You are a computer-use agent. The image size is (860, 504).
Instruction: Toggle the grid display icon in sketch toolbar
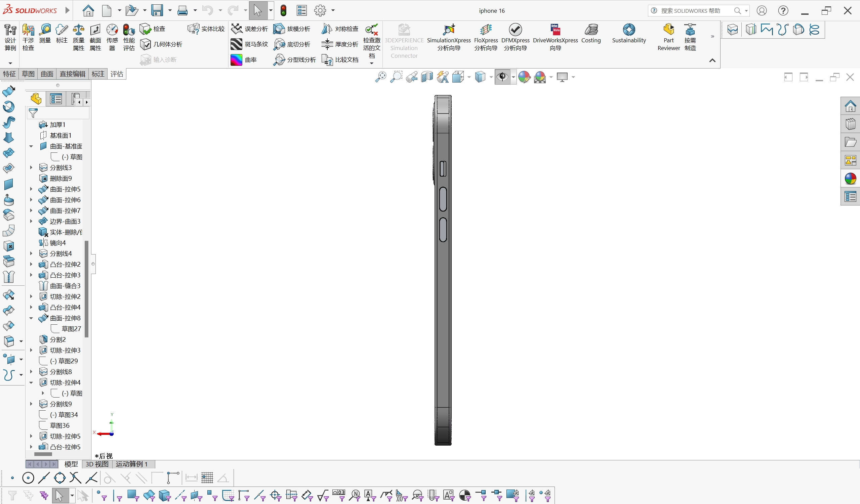(x=207, y=478)
